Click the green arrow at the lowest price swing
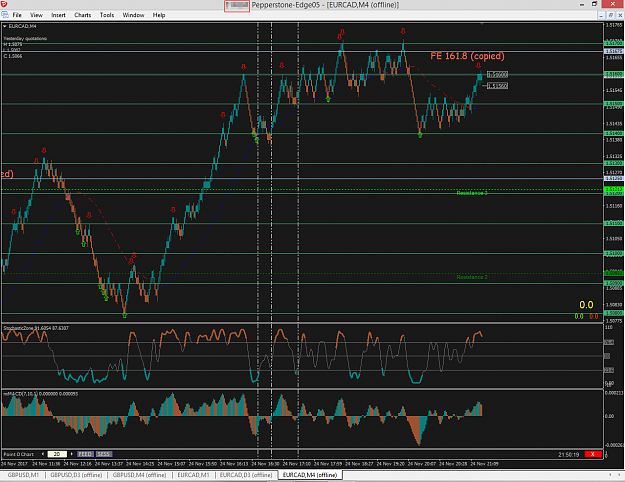This screenshot has height=482, width=625. pos(125,316)
